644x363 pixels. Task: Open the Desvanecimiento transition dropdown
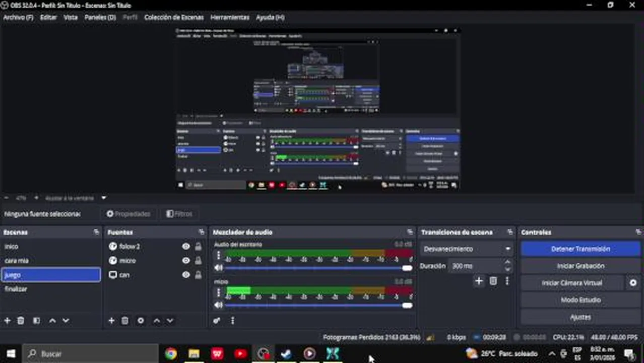click(x=467, y=249)
